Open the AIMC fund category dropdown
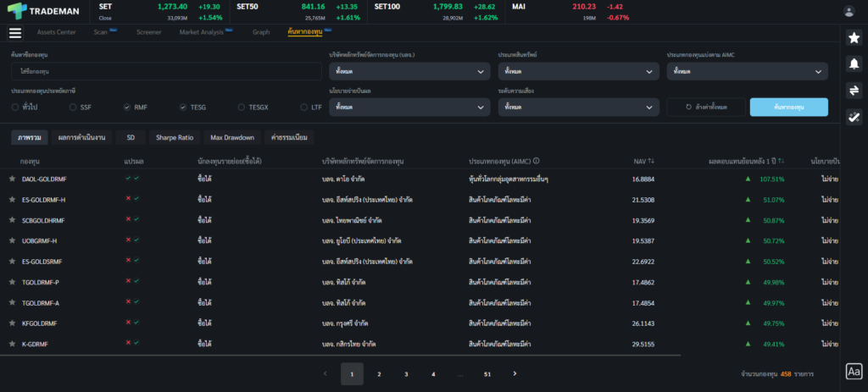Viewport: 868px width, 392px height. [x=748, y=71]
